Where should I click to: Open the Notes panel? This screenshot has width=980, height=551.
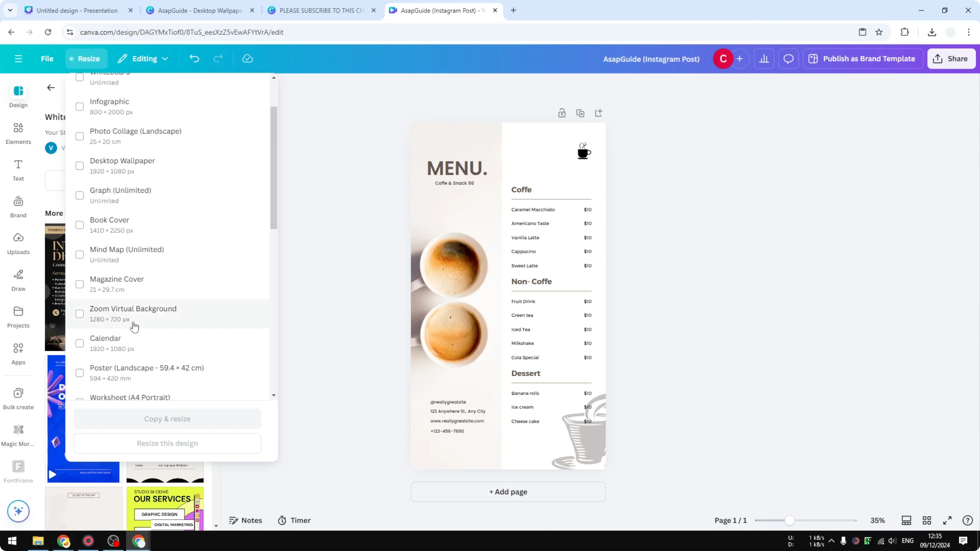[x=246, y=520]
